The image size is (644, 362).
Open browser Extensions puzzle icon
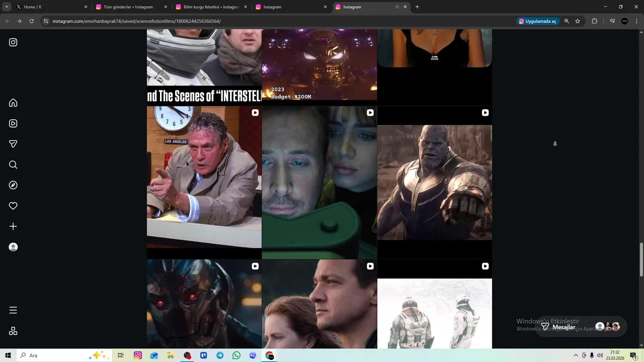tap(594, 21)
